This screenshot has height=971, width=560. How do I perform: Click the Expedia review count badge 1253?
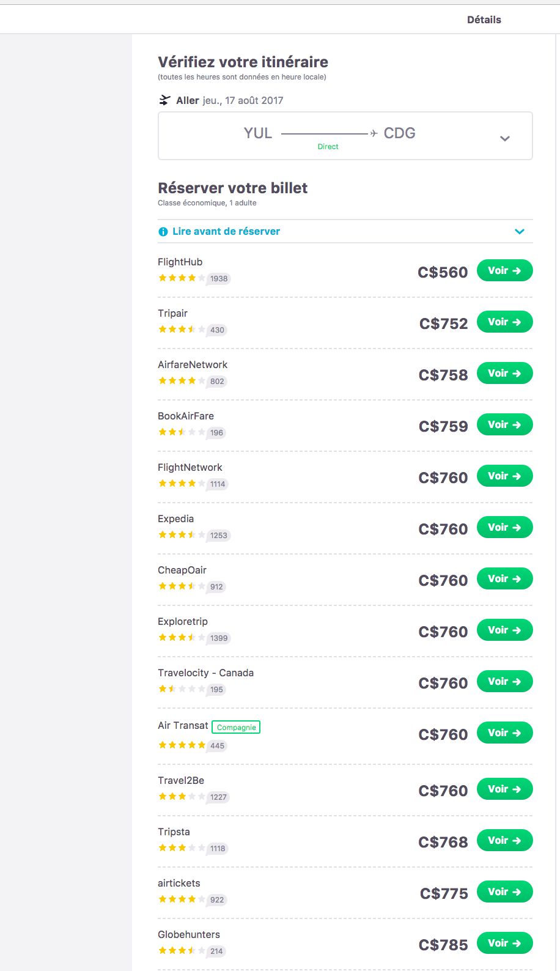218,536
